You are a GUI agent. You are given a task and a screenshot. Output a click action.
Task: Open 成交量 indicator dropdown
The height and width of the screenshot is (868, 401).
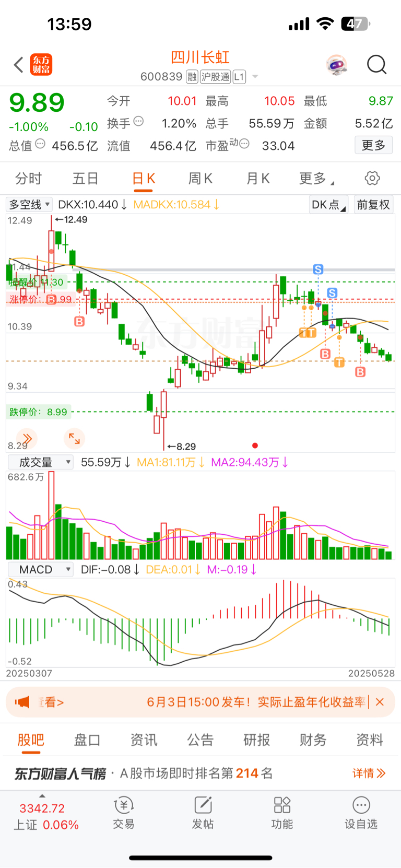pos(40,462)
